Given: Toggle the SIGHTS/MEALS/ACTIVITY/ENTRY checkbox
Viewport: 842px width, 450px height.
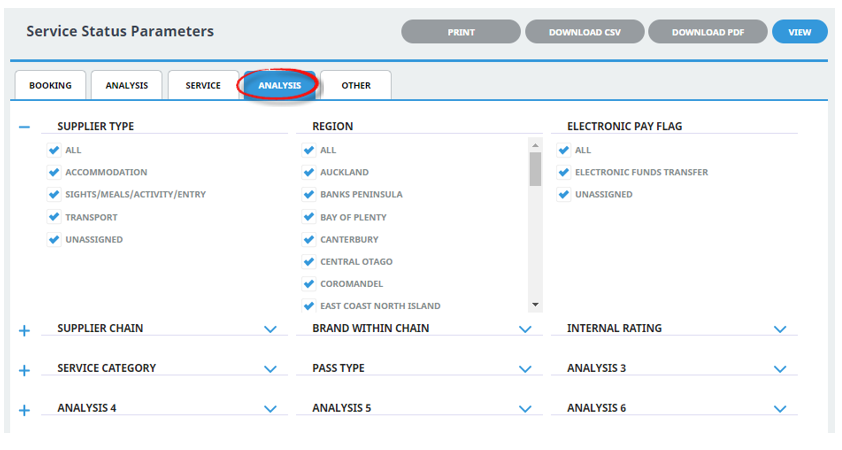Looking at the screenshot, I should click(54, 194).
